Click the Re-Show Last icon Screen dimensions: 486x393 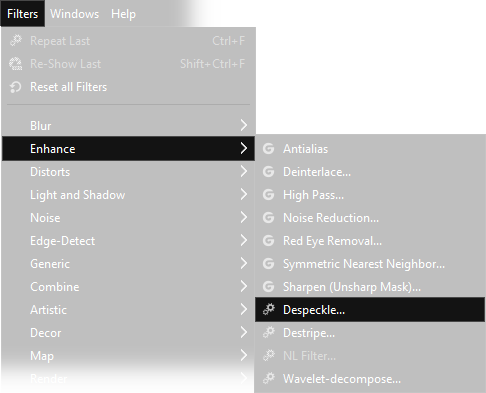coord(16,64)
